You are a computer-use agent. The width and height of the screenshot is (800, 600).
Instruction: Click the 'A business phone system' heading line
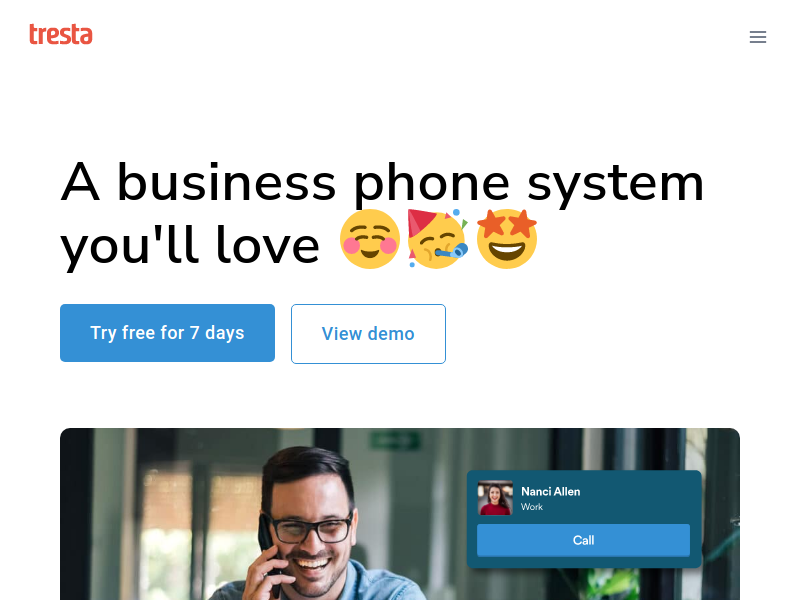tap(382, 183)
